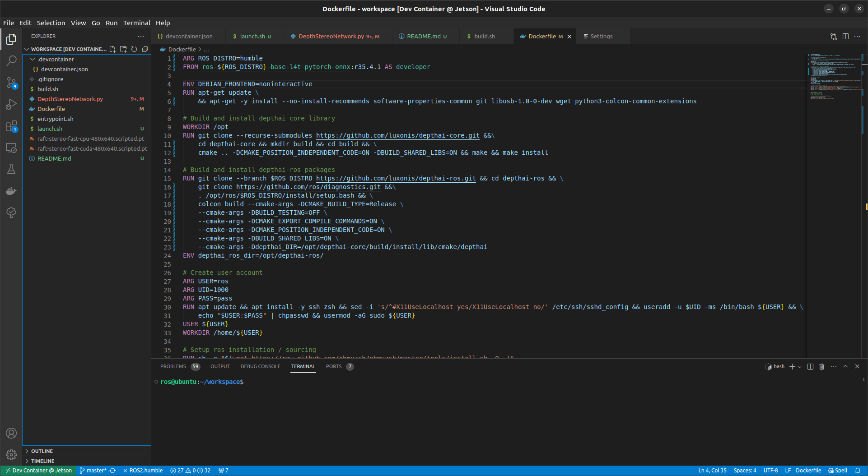
Task: Click the errors and warnings count in status bar
Action: point(190,471)
